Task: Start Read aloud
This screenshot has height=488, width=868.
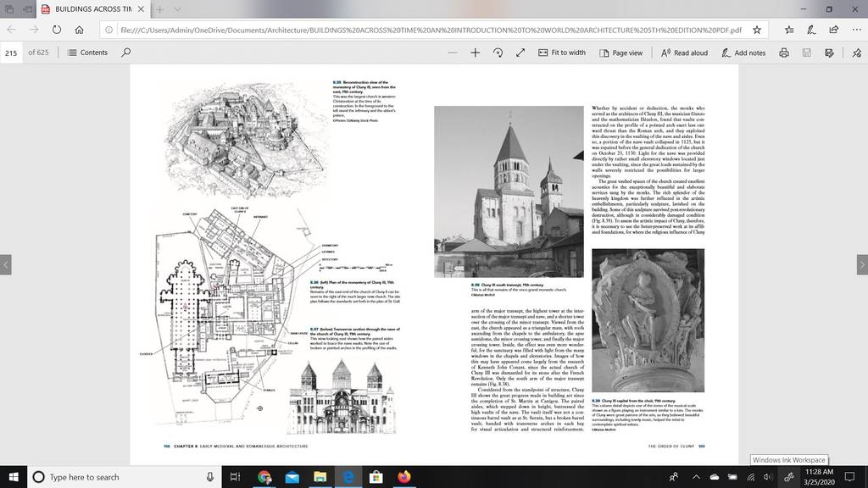Action: click(684, 53)
